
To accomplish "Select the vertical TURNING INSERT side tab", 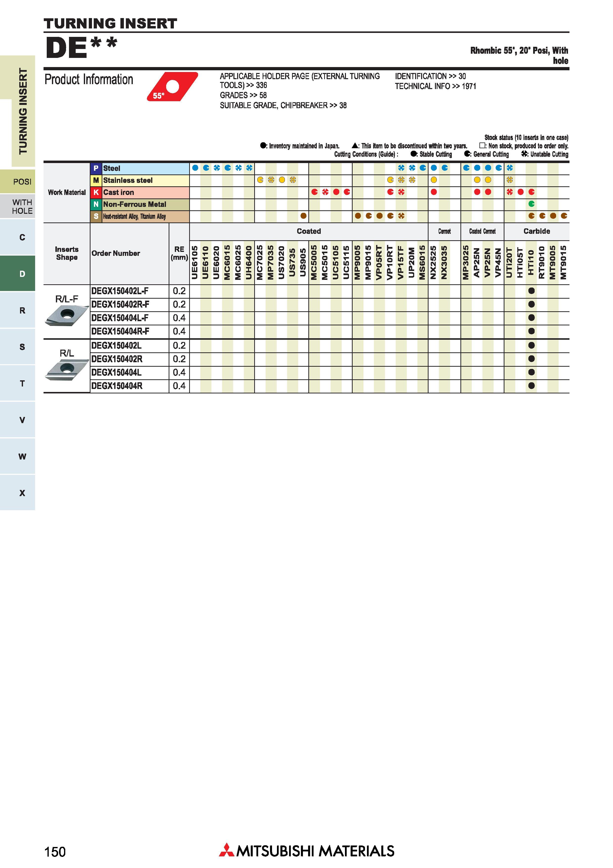I will pos(23,111).
